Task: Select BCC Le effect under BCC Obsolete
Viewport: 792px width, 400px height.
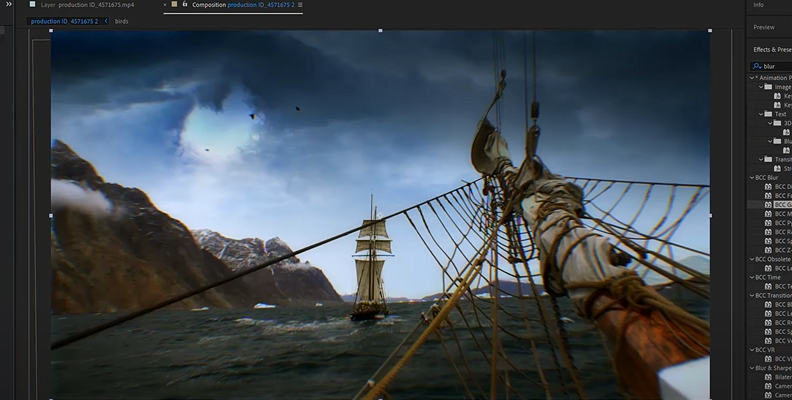Action: pos(782,269)
